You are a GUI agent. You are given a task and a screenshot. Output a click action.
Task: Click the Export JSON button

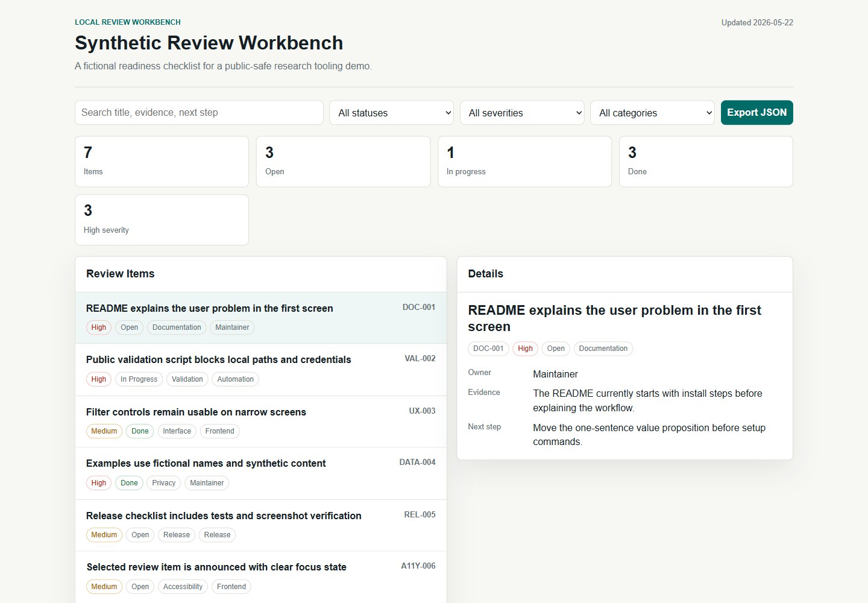(756, 113)
